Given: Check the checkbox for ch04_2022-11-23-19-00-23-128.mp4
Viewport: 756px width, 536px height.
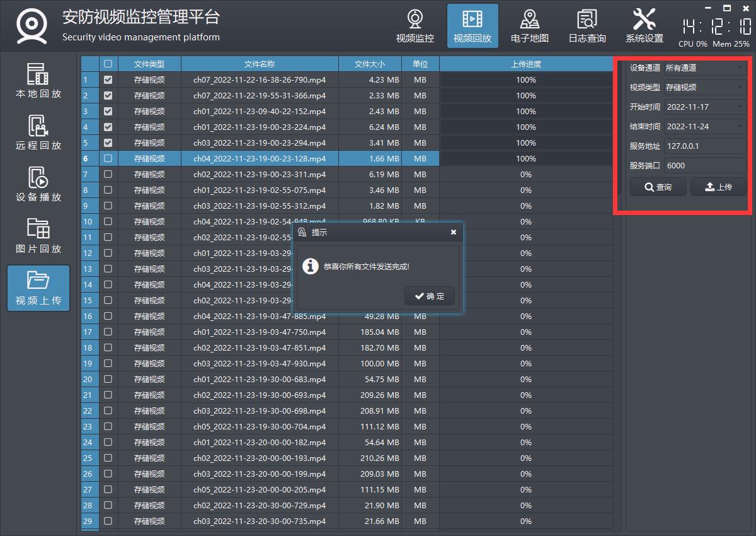Looking at the screenshot, I should [x=108, y=159].
